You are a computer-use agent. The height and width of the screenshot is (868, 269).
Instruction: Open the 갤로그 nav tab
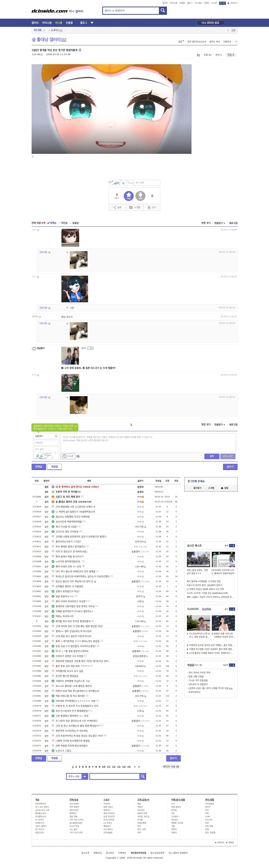[83, 23]
